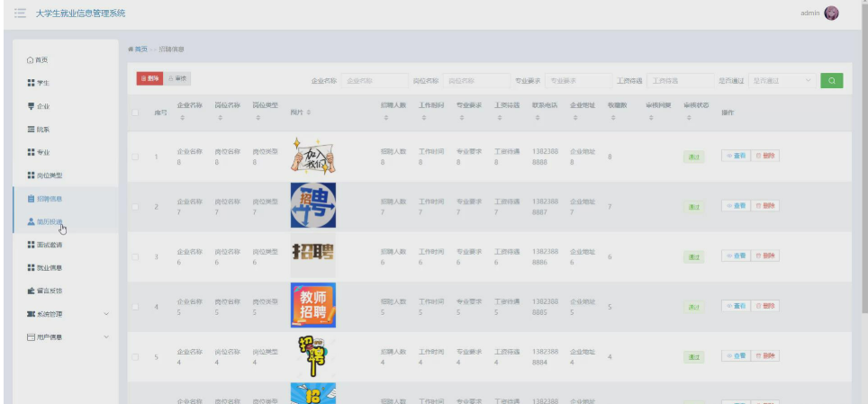The width and height of the screenshot is (868, 404).
Task: Click house icon before 首页 in the sidebar
Action: pos(31,59)
